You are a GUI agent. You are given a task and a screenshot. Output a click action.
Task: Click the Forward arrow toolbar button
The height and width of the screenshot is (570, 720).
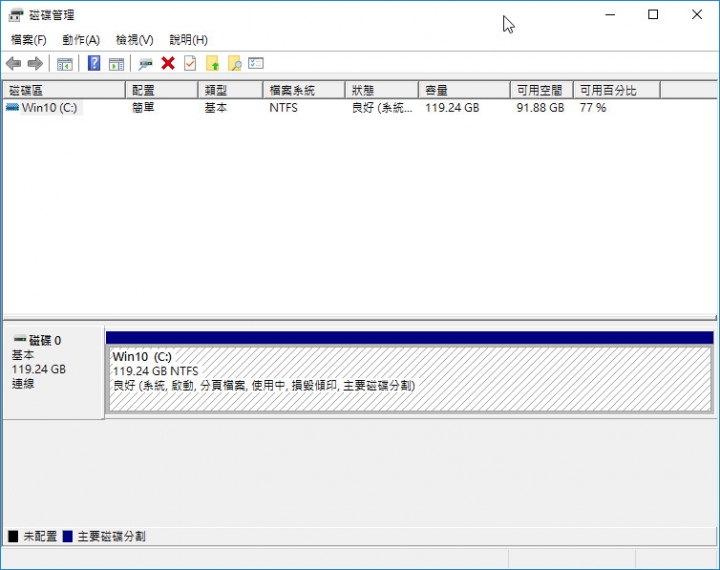(35, 63)
